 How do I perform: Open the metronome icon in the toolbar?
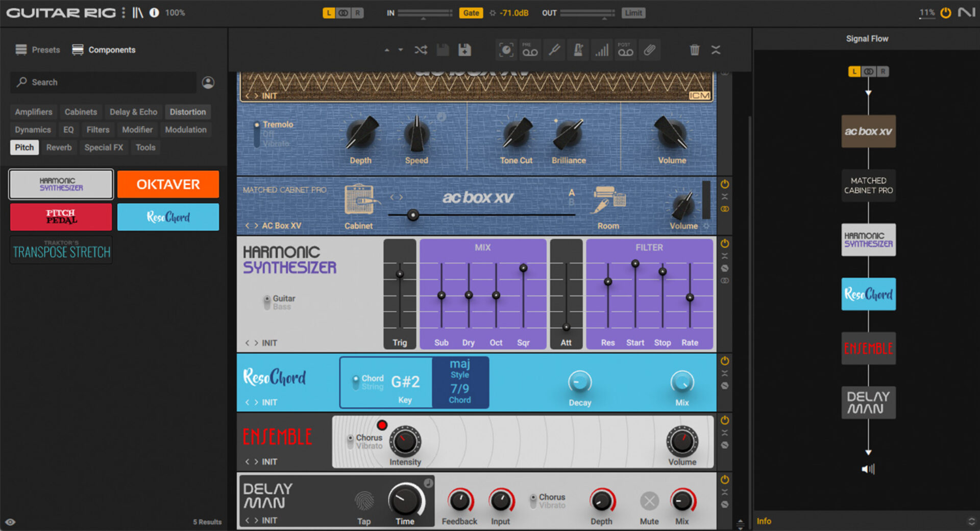578,50
